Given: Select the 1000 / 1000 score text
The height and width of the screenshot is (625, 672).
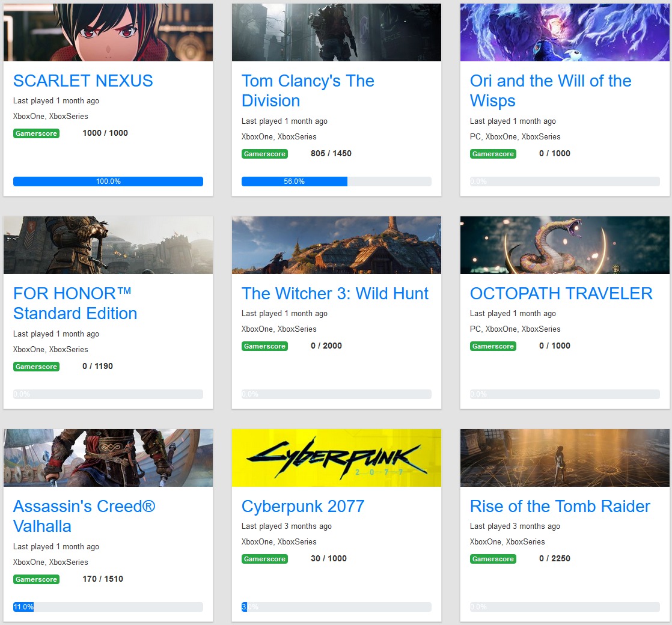Looking at the screenshot, I should point(105,133).
